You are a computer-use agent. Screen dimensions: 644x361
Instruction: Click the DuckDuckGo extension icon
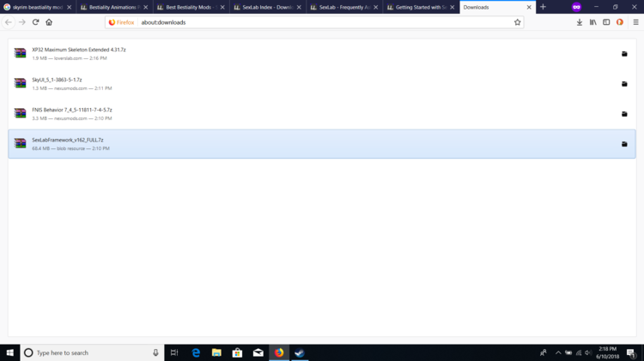620,22
